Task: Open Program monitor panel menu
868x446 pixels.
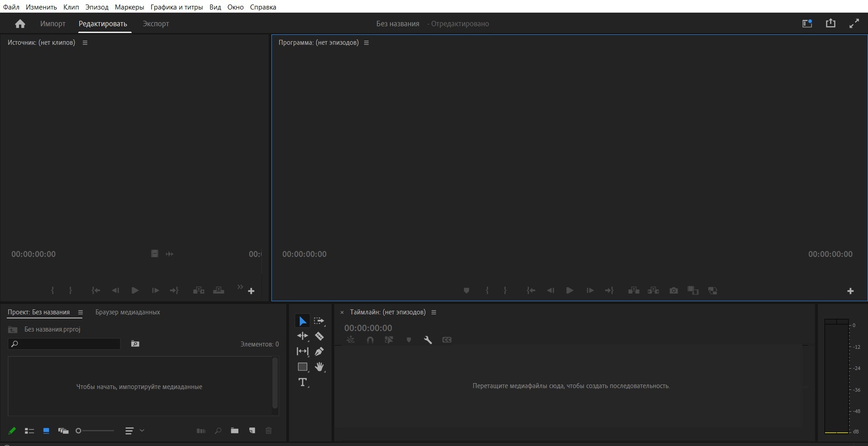Action: click(x=366, y=43)
